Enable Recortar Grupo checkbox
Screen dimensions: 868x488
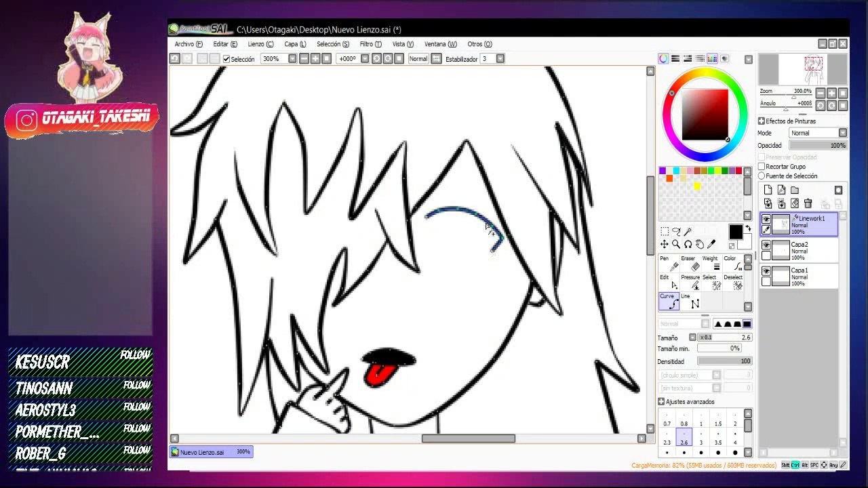pyautogui.click(x=762, y=166)
